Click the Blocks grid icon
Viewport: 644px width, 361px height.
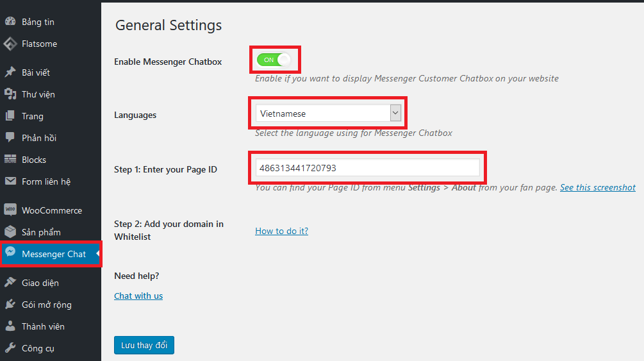[x=10, y=159]
